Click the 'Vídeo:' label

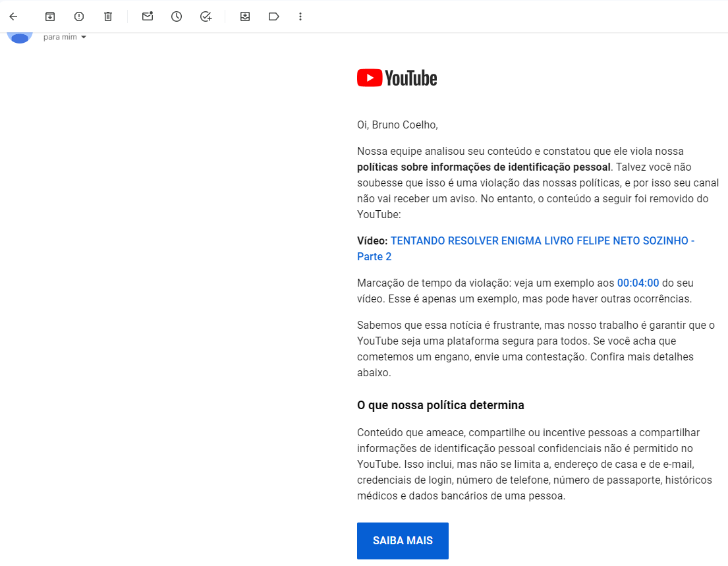pos(372,241)
